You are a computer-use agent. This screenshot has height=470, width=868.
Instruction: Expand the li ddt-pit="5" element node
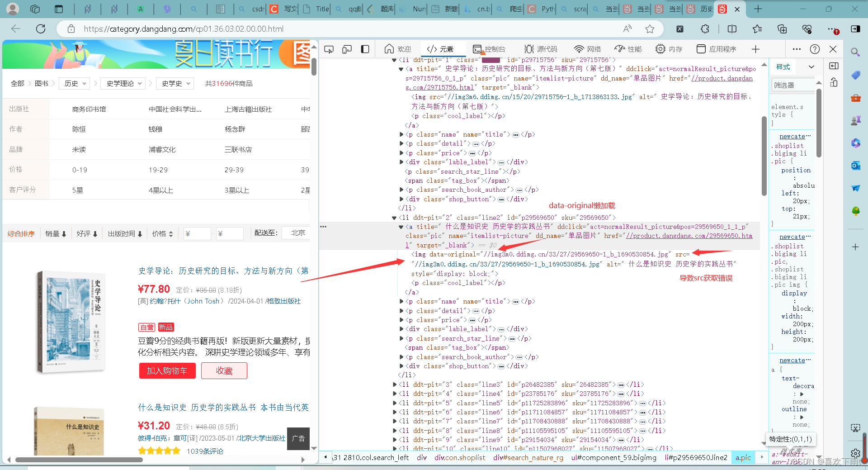pyautogui.click(x=394, y=403)
